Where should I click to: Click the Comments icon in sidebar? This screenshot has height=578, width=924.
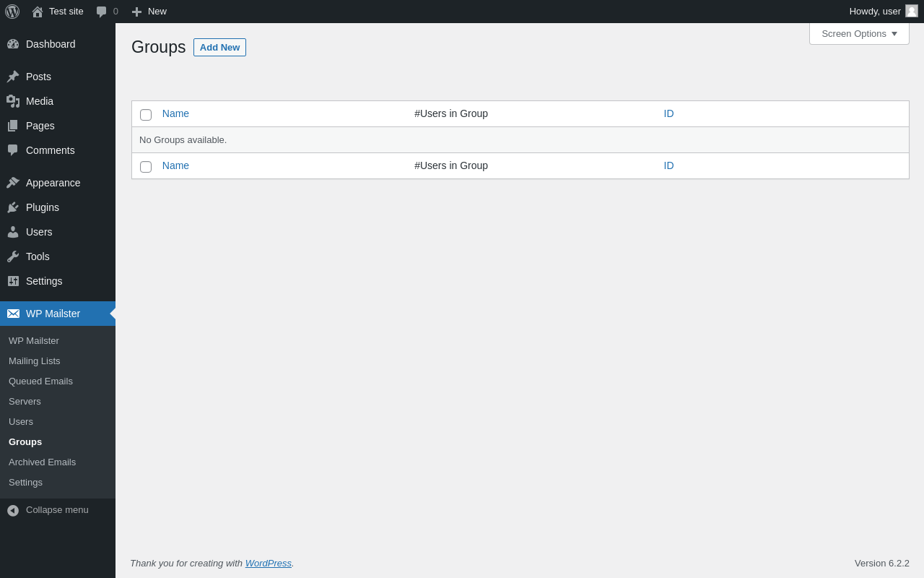point(13,150)
